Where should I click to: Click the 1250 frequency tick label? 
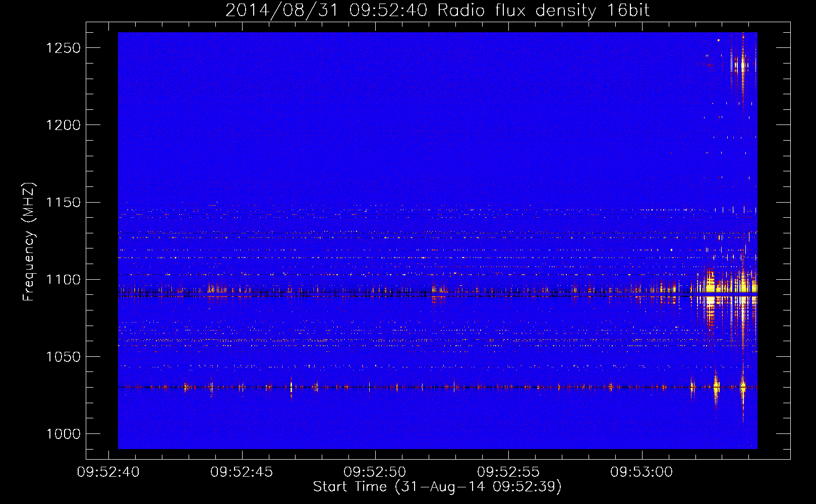coord(63,48)
